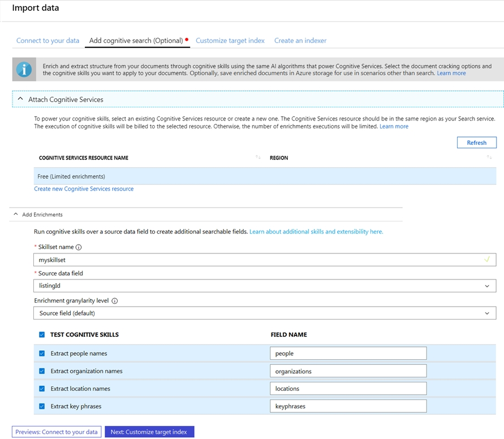Open the Customize target index tab
This screenshot has width=504, height=439.
pyautogui.click(x=230, y=41)
